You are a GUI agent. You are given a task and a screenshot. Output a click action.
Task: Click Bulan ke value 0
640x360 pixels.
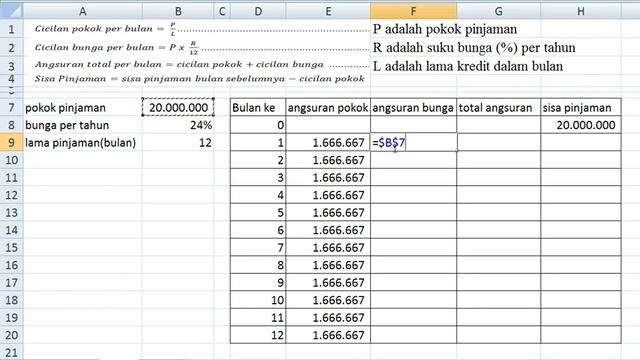click(258, 125)
